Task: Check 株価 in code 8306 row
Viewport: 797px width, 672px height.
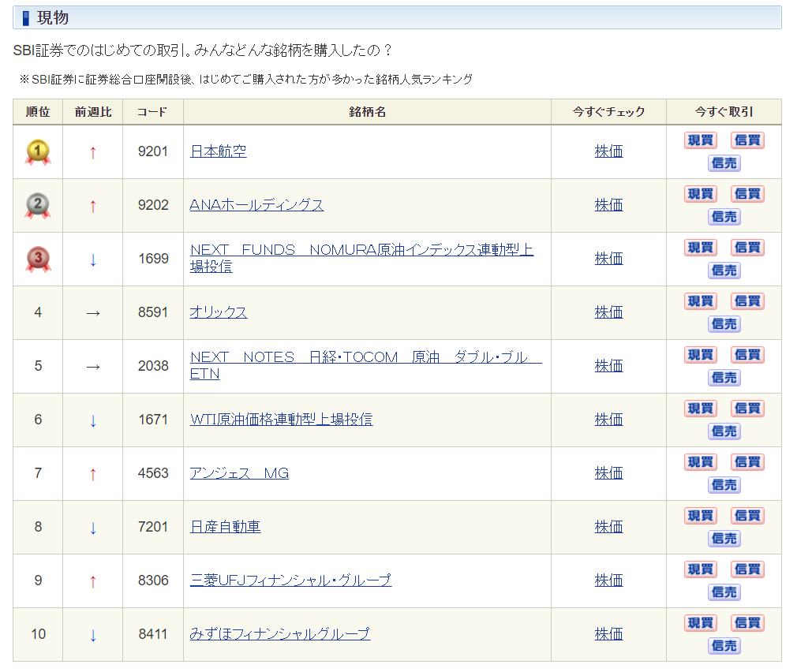Action: pyautogui.click(x=608, y=581)
